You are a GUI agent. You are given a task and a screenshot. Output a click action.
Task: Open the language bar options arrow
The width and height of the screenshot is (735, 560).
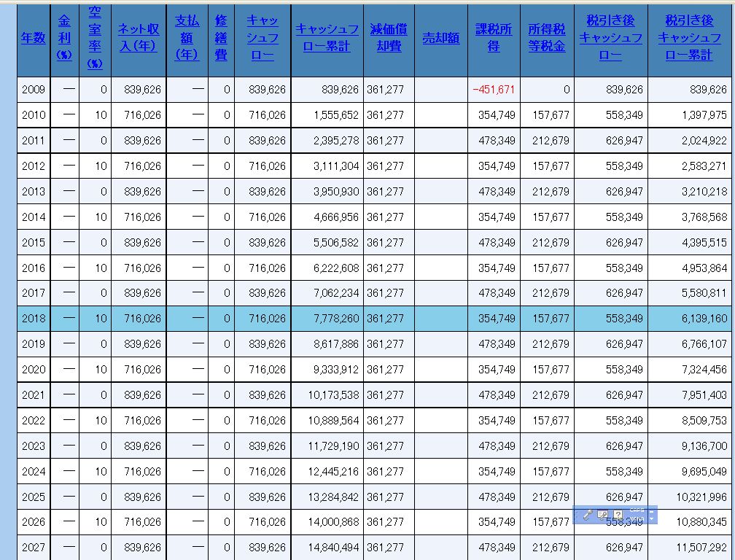[x=651, y=519]
